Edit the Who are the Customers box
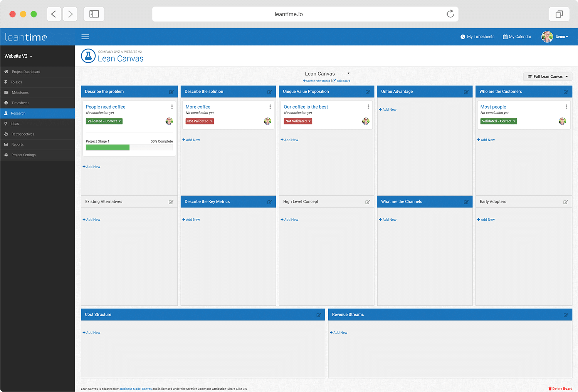Viewport: 578px width, 392px height. tap(566, 92)
